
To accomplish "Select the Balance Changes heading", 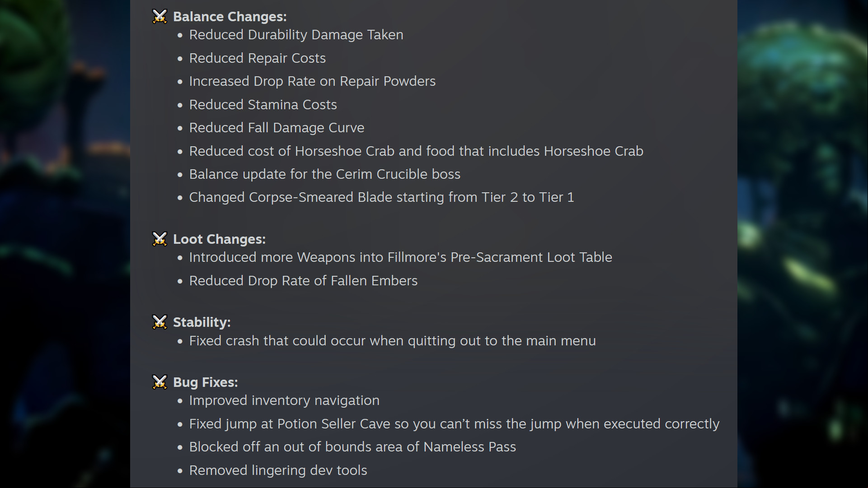I will pos(230,17).
